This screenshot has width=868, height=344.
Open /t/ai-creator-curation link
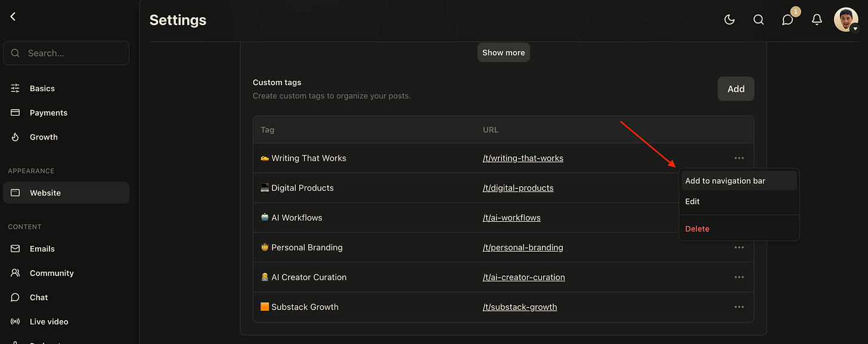click(x=524, y=277)
